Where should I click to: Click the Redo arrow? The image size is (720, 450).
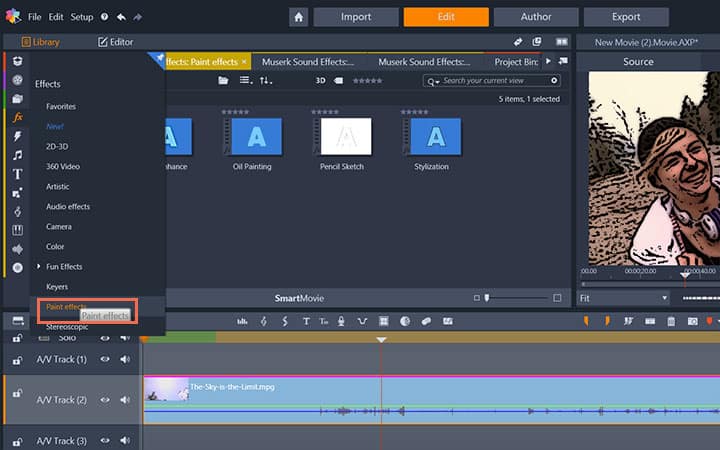(137, 17)
